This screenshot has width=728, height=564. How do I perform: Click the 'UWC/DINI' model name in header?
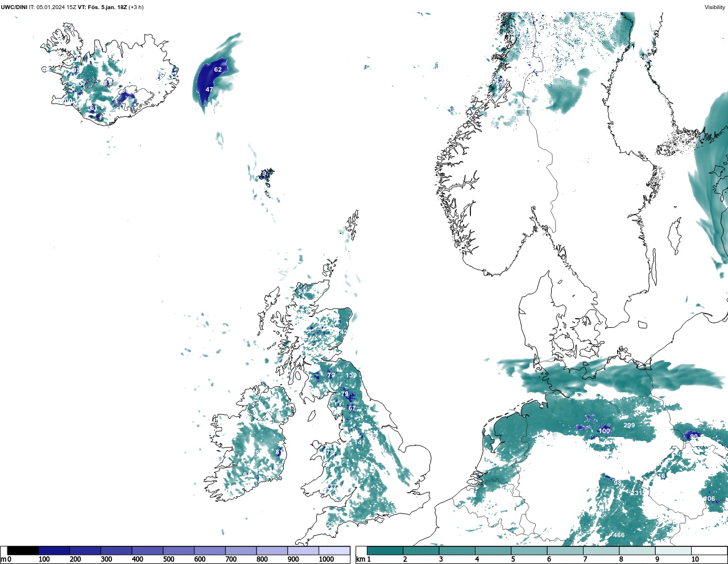pos(14,7)
